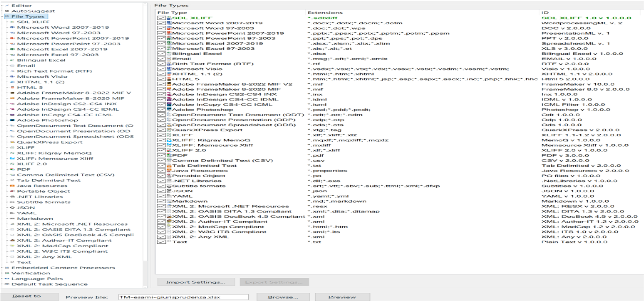Click the PDF file type icon in the list
Viewport: 644px width, 301px height.
point(169,155)
